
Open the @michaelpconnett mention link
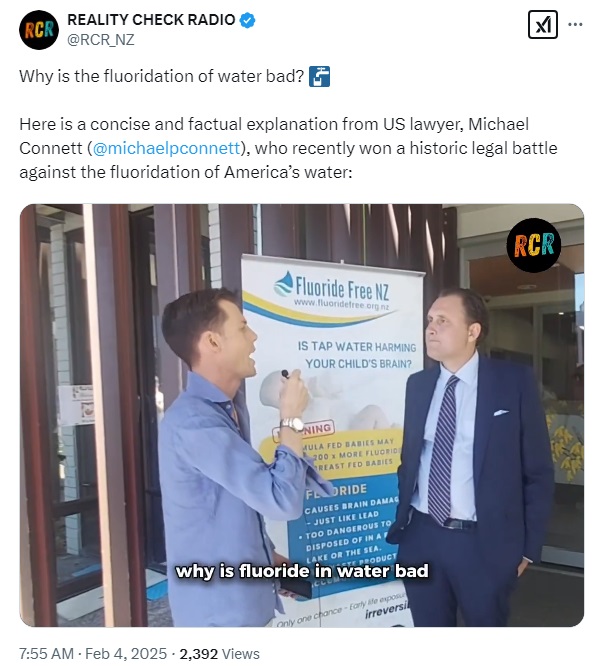pos(166,148)
